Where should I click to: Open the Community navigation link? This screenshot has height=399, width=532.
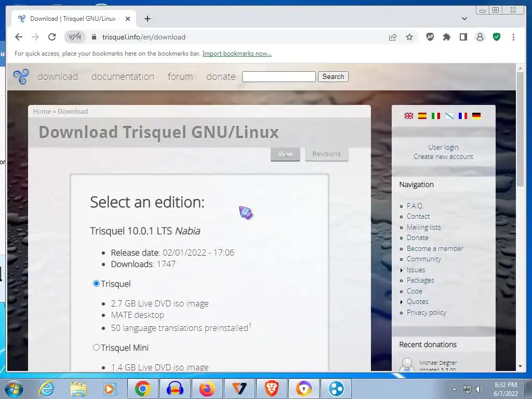pos(424,259)
